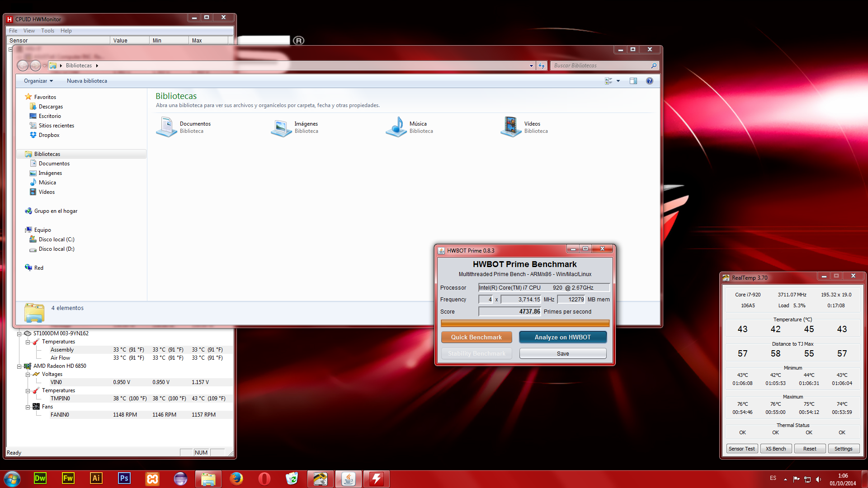The width and height of the screenshot is (868, 488).
Task: Click the ES language indicator
Action: point(773,478)
